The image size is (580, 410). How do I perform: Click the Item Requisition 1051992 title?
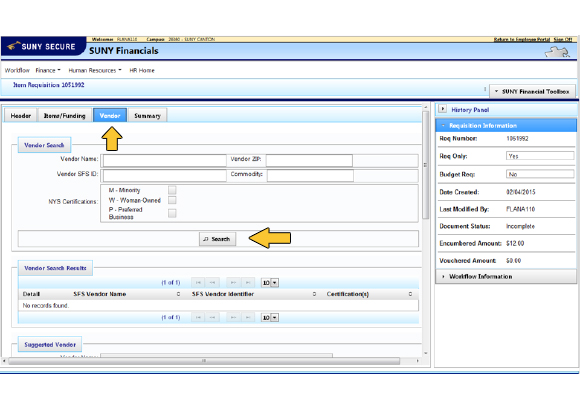click(x=48, y=85)
